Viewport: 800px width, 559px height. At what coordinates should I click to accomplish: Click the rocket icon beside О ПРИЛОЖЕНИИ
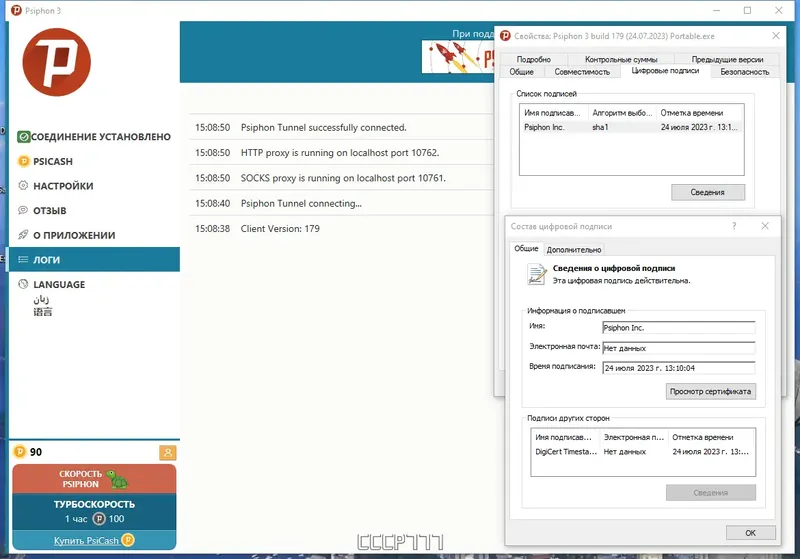point(23,235)
